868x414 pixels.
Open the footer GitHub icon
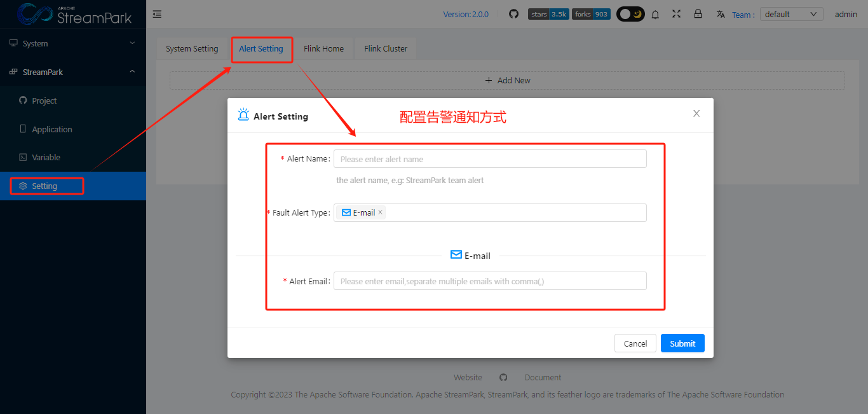pyautogui.click(x=503, y=377)
